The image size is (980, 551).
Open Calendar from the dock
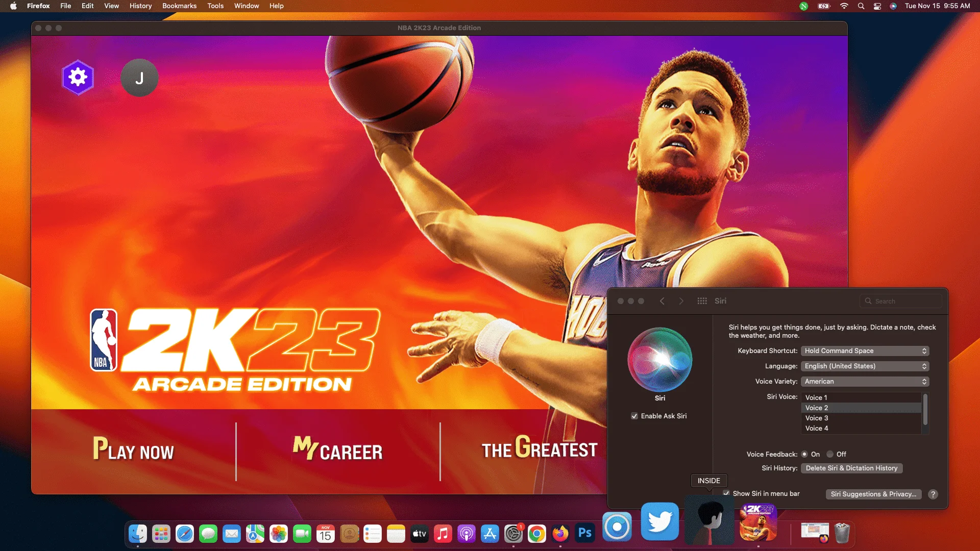326,534
